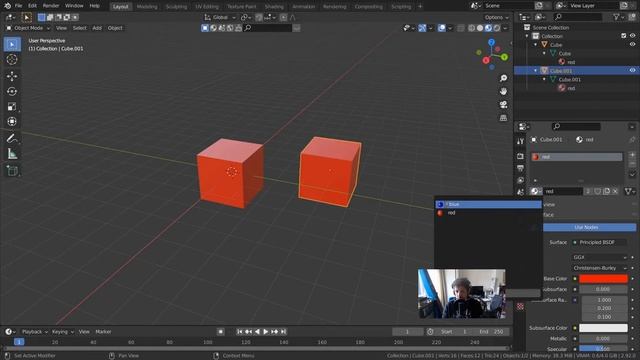Activate the Transform tool
This screenshot has width=640, height=360.
[12, 122]
